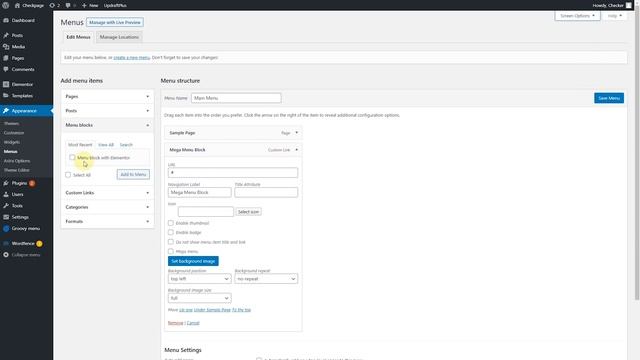Viewport: 640px width, 360px height.
Task: Collapse the Menu blocks accordion section
Action: pos(107,125)
